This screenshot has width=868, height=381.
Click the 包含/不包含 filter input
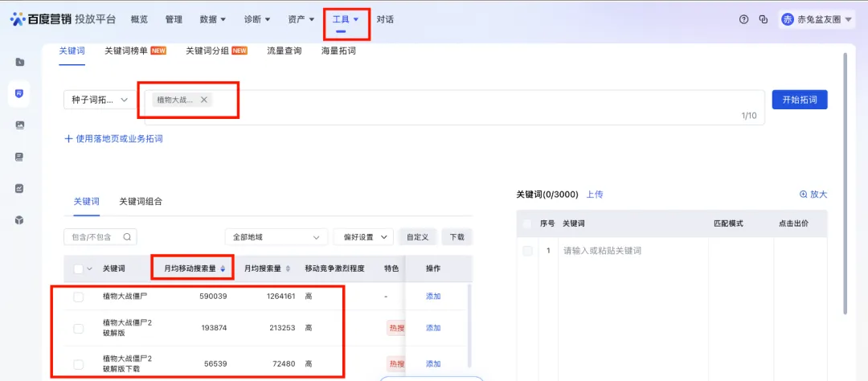[x=100, y=237]
